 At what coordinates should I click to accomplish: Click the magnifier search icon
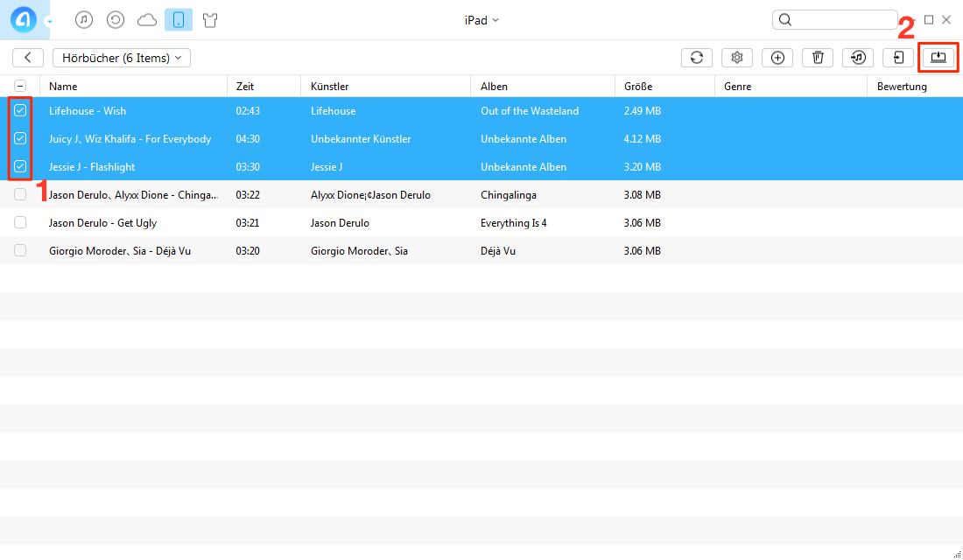(x=785, y=19)
